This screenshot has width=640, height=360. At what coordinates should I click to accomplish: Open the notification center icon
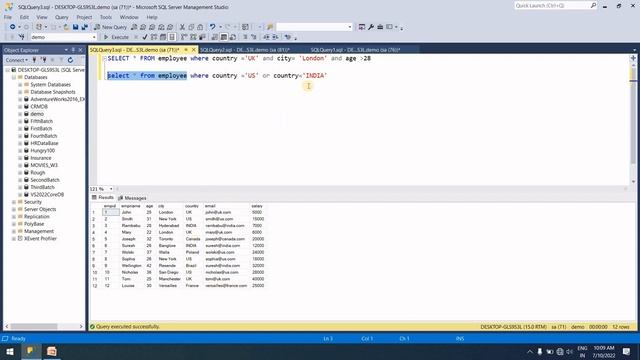pyautogui.click(x=626, y=351)
